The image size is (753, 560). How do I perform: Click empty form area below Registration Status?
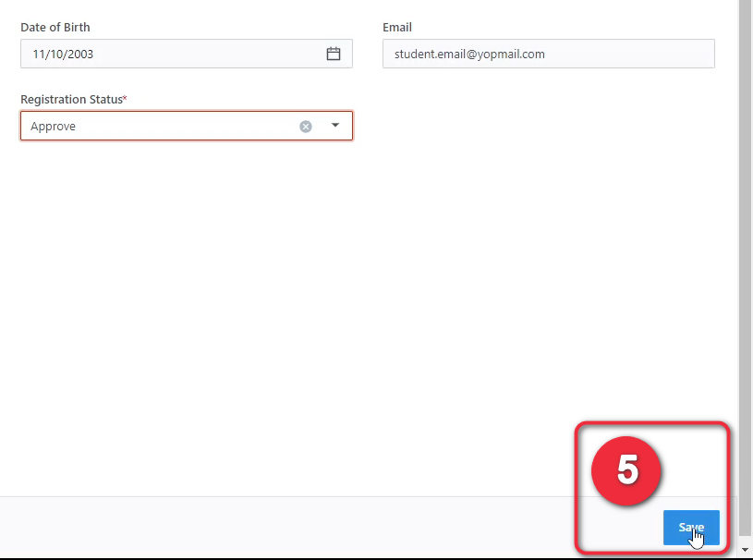click(185, 277)
